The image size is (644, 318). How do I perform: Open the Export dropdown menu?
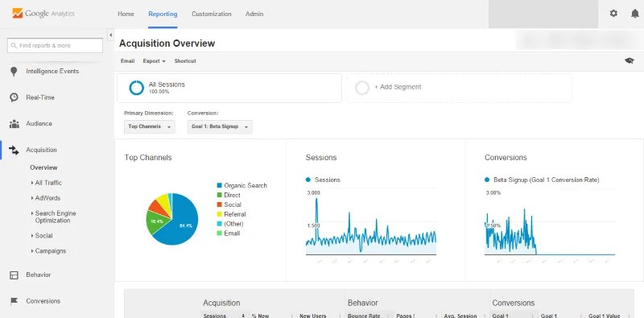point(154,61)
